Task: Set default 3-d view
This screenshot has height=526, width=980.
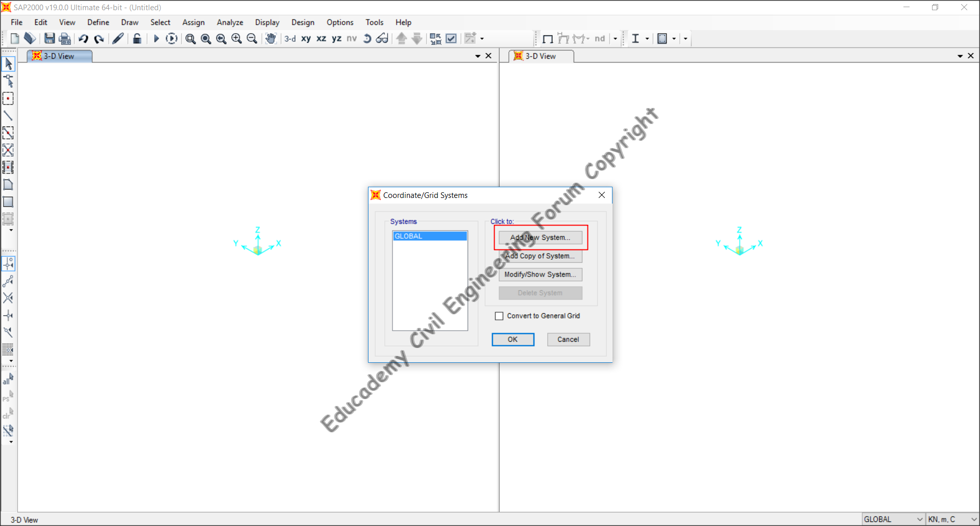Action: coord(290,38)
